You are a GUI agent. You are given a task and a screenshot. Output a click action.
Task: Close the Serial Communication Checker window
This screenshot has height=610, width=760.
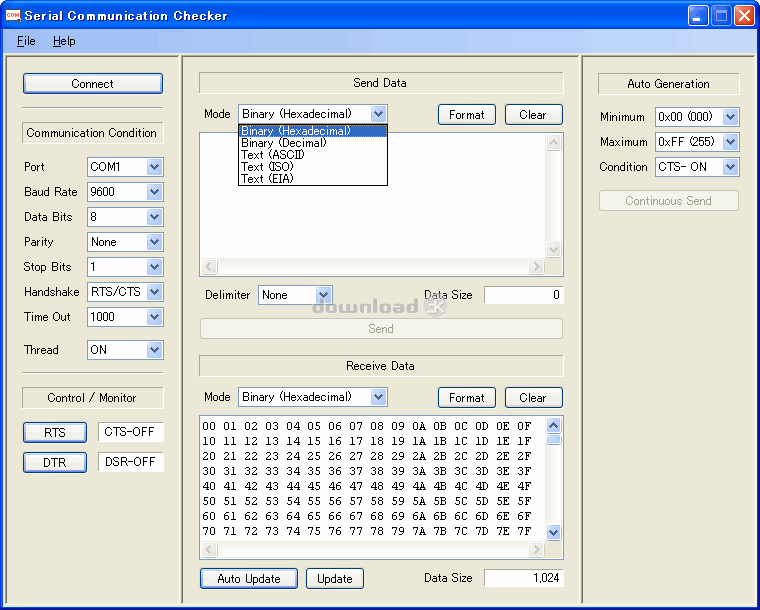point(744,16)
